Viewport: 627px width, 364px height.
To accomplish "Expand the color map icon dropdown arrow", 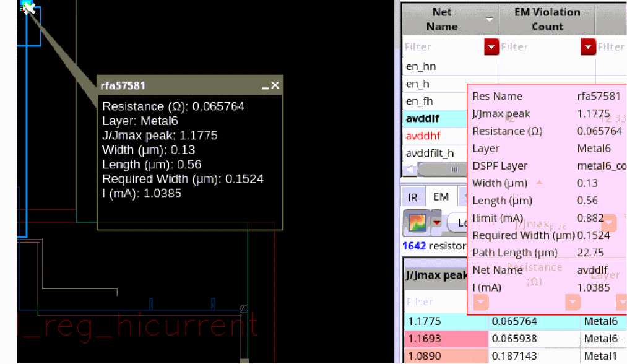I will coord(436,222).
